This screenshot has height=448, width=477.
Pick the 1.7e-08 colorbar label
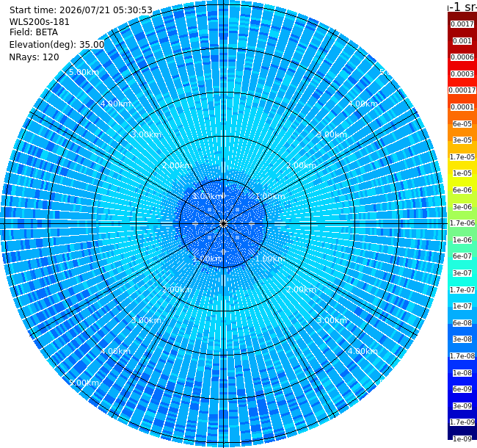click(x=462, y=356)
